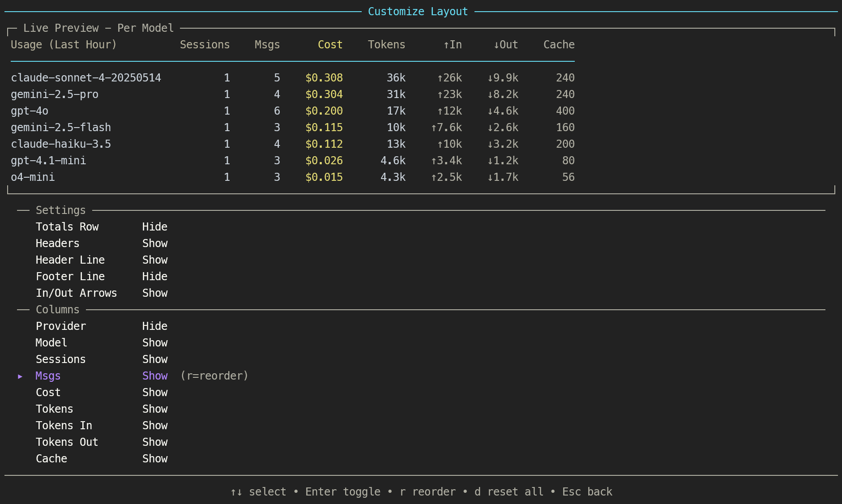
Task: Toggle the Footer Line setting
Action: 102,277
